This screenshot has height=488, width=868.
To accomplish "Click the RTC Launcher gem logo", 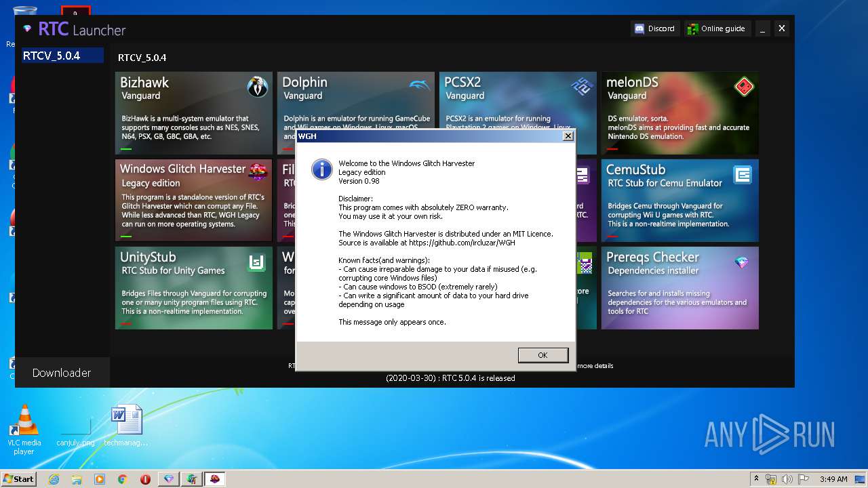I will (27, 29).
